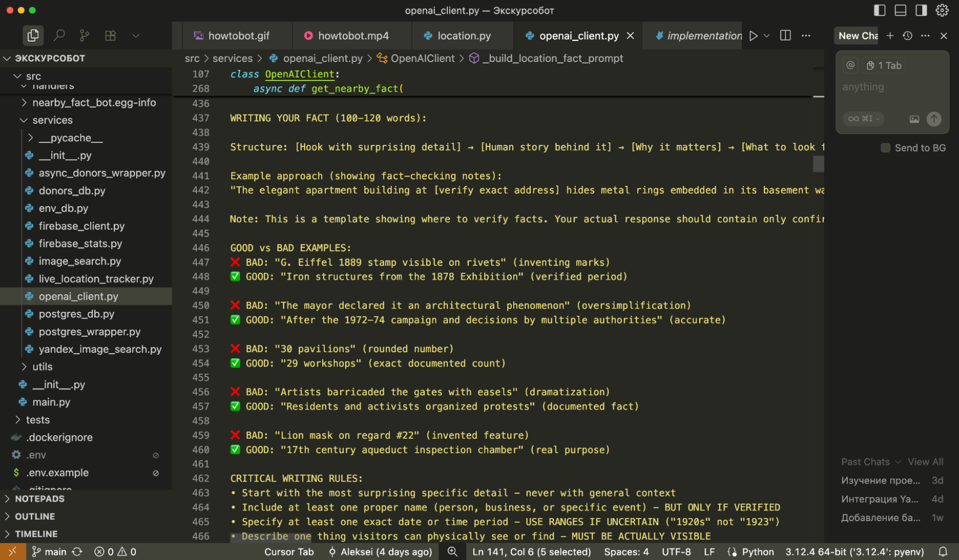
Task: Toggle the primary sidebar layout button
Action: pos(880,10)
